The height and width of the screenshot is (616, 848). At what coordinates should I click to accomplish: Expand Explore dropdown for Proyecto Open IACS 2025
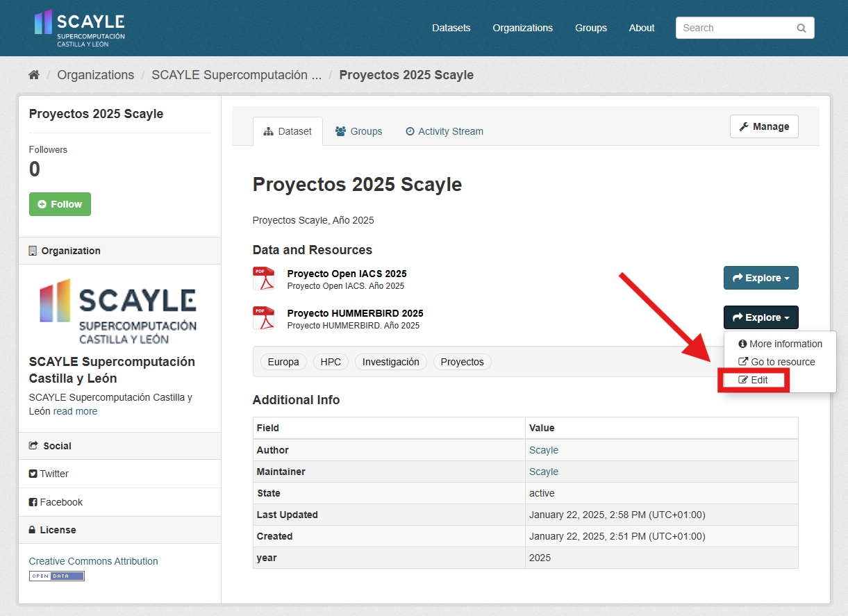761,278
